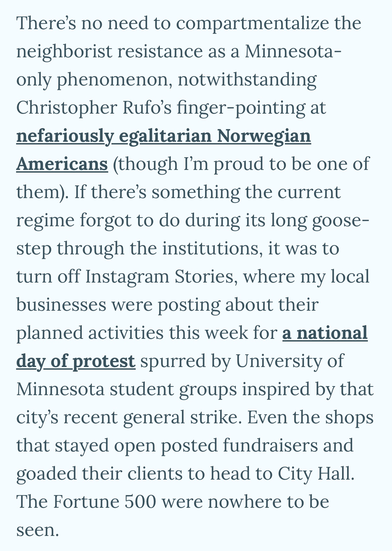Click the phrase 'student groups'

(173, 390)
